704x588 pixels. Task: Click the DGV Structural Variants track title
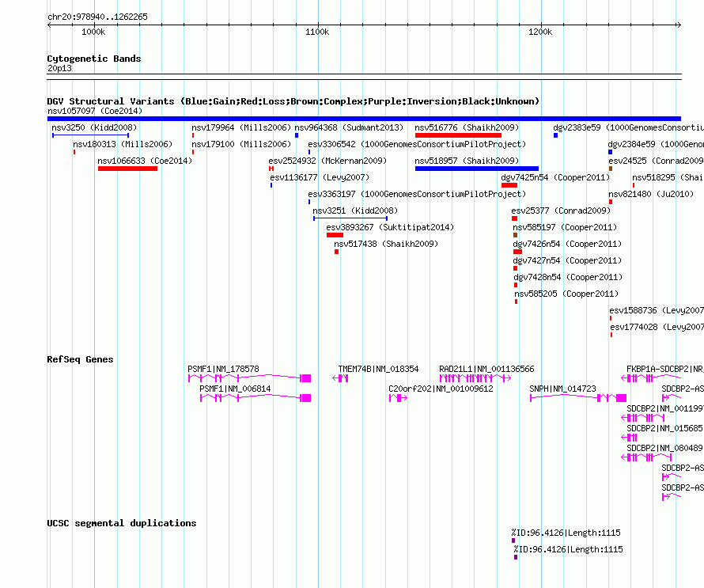pos(293,101)
